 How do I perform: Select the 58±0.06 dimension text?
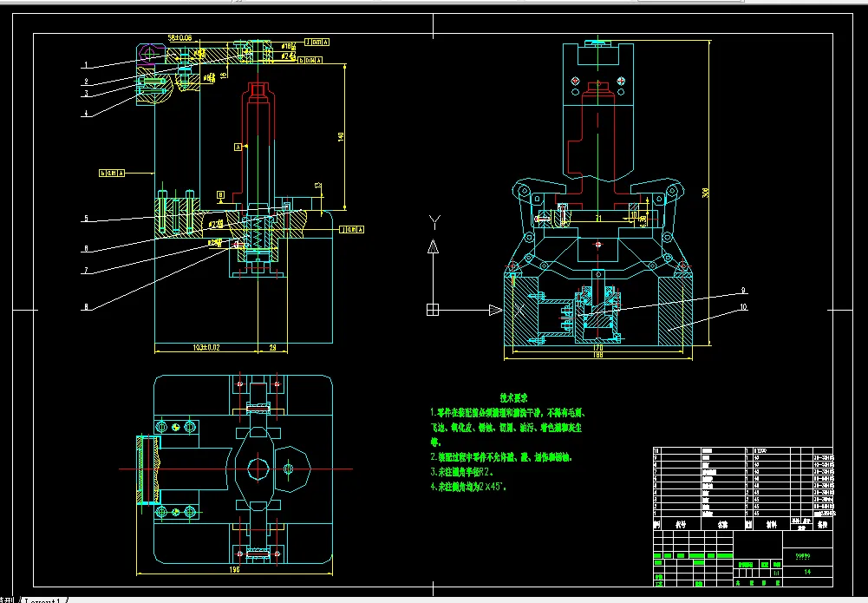179,37
